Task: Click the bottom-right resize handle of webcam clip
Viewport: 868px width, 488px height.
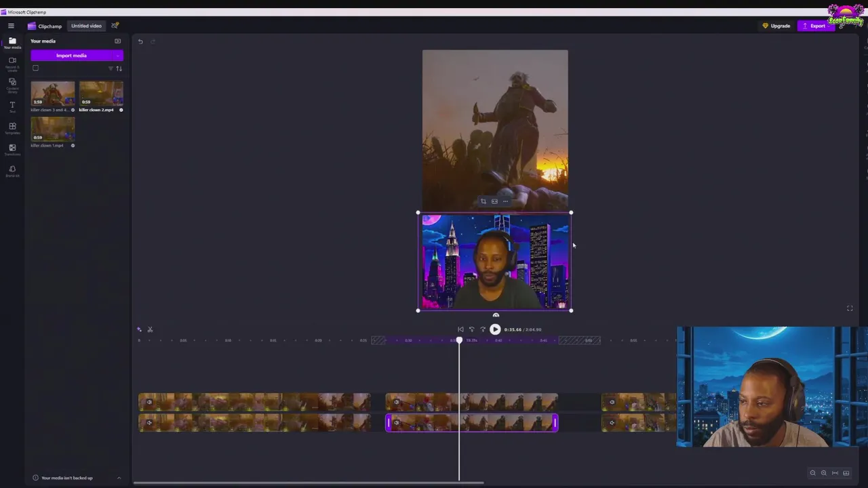Action: pos(571,310)
